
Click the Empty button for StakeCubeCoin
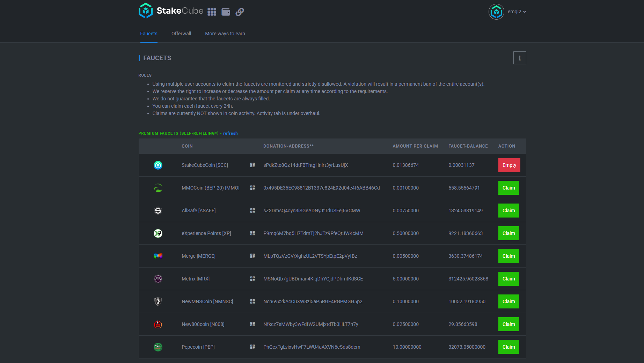pyautogui.click(x=509, y=165)
